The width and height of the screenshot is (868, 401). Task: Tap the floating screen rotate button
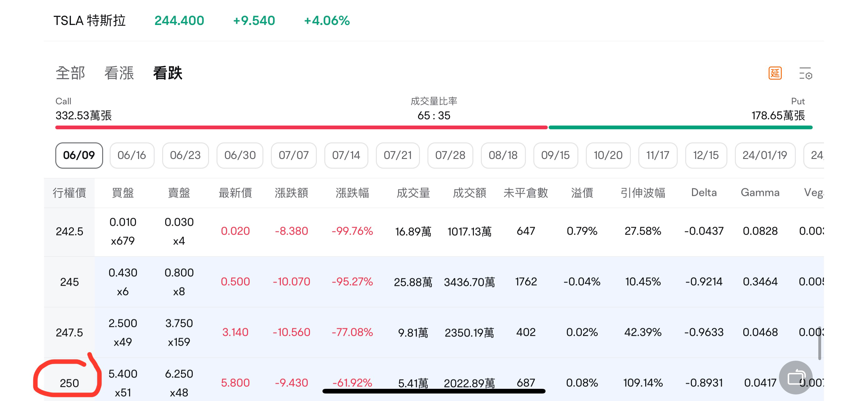796,378
